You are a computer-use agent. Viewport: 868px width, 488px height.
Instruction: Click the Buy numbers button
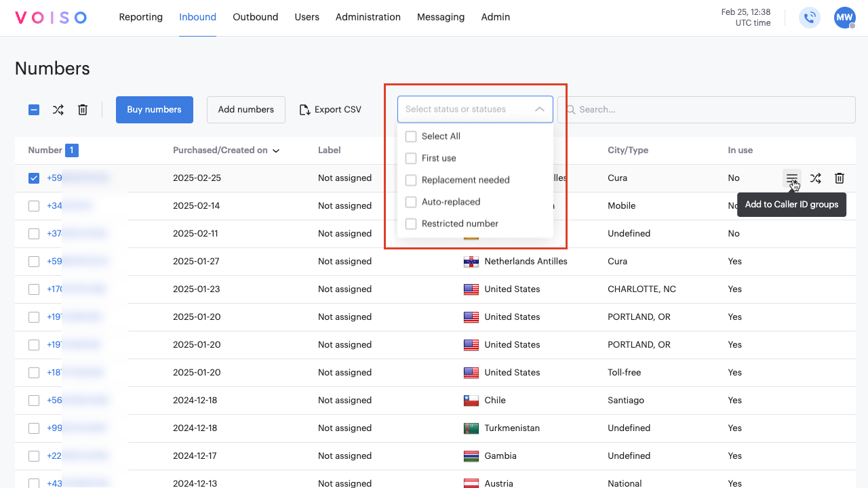click(154, 109)
